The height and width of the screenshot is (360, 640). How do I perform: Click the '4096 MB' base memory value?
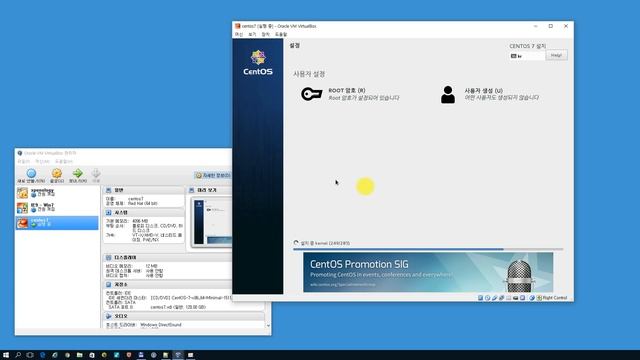140,221
